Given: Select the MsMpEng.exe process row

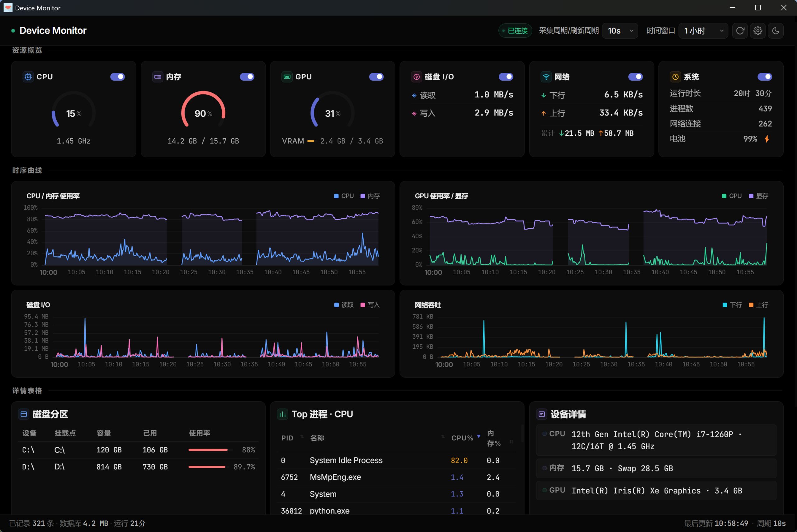Looking at the screenshot, I should [x=396, y=477].
